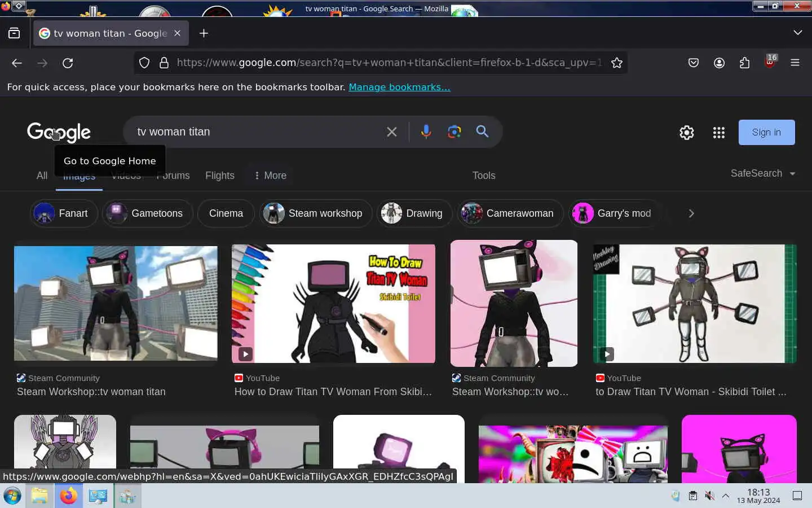The height and width of the screenshot is (508, 812).
Task: Open How to Draw Titan TV Woman From Skibi link
Action: pyautogui.click(x=333, y=392)
